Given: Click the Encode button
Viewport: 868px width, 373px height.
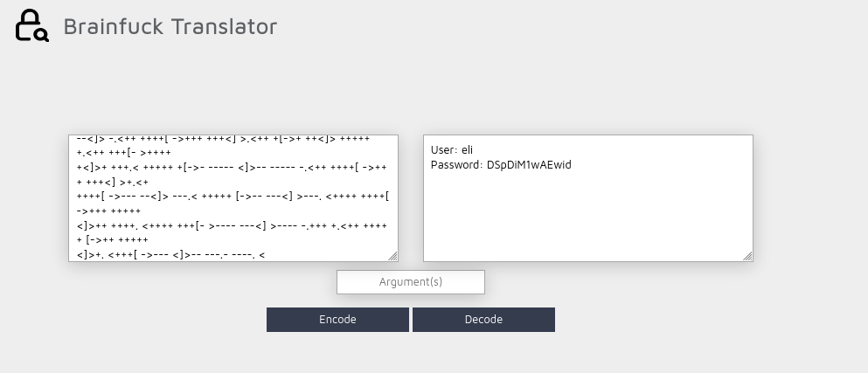Looking at the screenshot, I should (337, 320).
